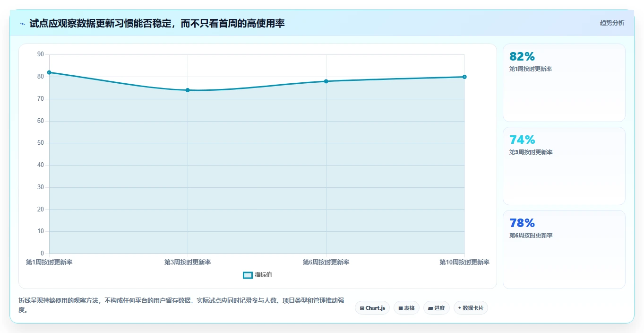644x333 pixels.
Task: Click the footnote starting 折线呈现持续使用的观察方法
Action: 181,305
